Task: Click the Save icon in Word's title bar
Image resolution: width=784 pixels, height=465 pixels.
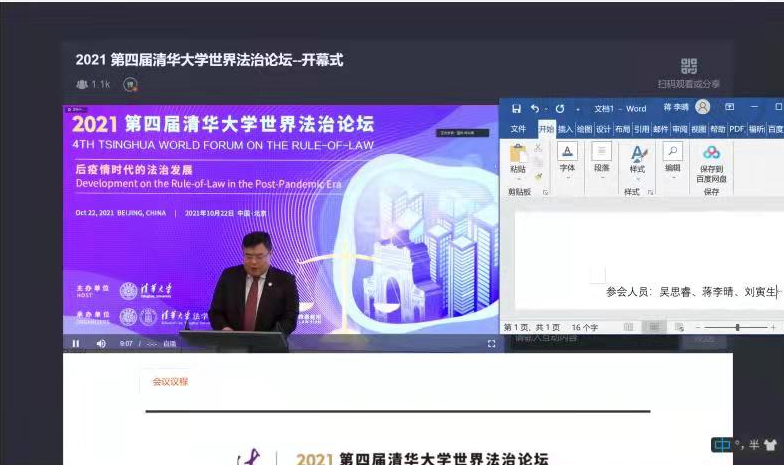Action: [516, 108]
